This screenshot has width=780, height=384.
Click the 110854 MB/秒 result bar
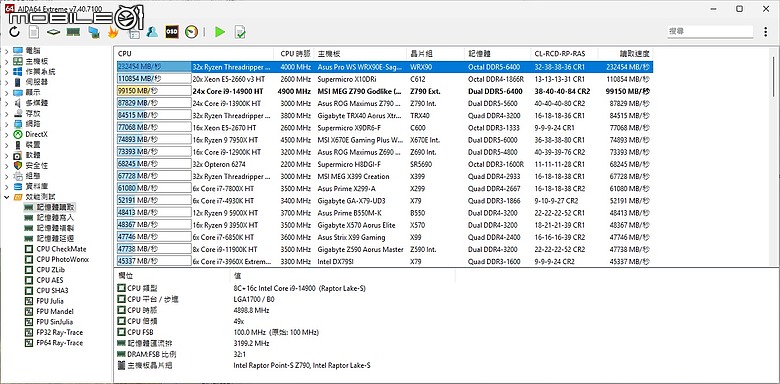pyautogui.click(x=154, y=79)
